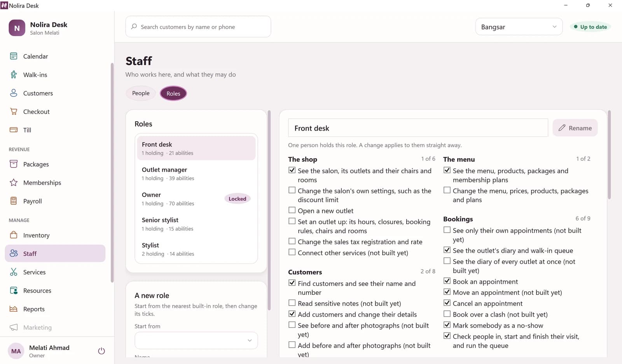
Task: Tick the Read sensitive notes checkbox
Action: pos(292,303)
